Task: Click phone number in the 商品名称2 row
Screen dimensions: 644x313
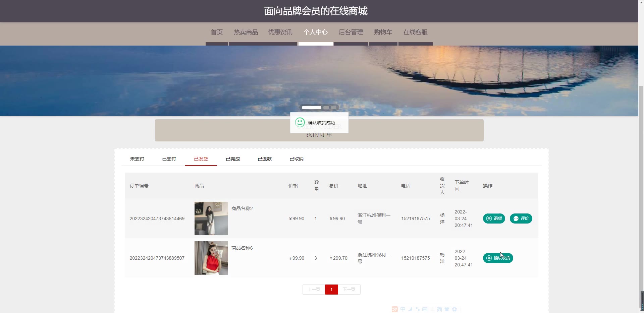Action: click(416, 218)
